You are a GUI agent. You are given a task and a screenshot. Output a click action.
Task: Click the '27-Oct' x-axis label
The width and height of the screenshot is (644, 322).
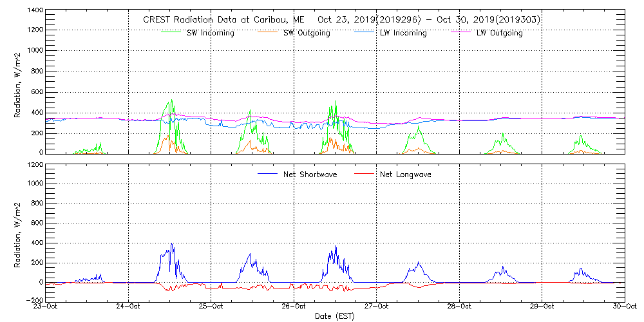[376, 307]
